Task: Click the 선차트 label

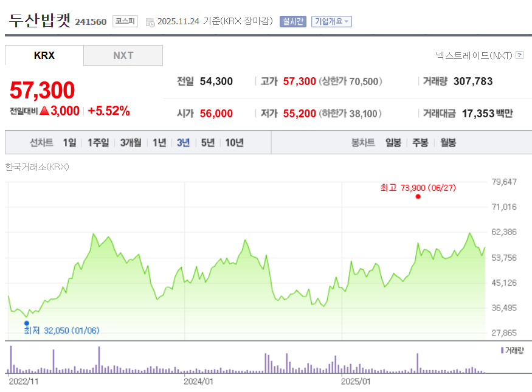Action: click(41, 143)
